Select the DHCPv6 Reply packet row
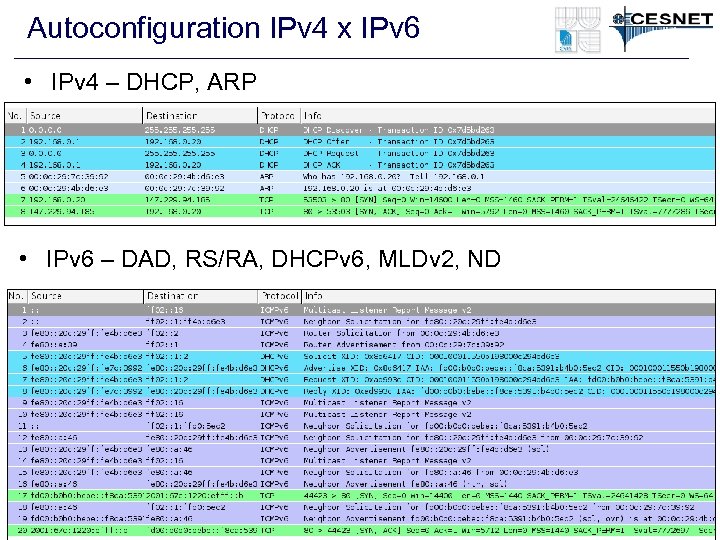The height and width of the screenshot is (540, 720). coord(361,391)
